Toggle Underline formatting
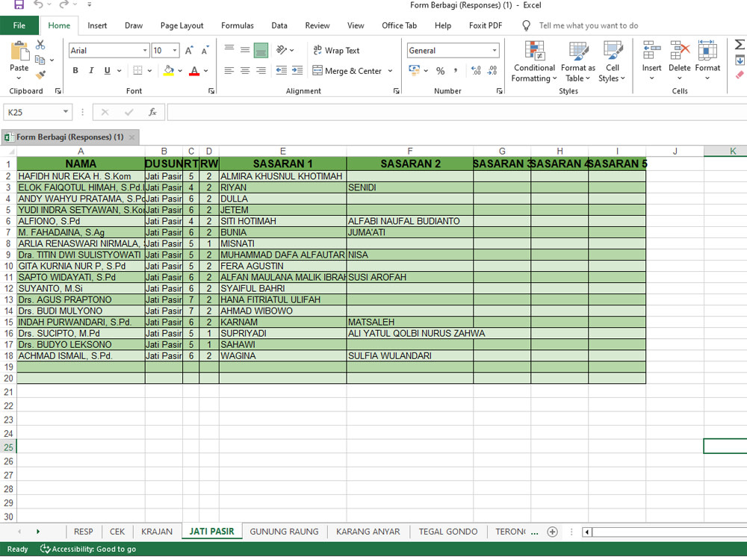747x560 pixels. (107, 70)
